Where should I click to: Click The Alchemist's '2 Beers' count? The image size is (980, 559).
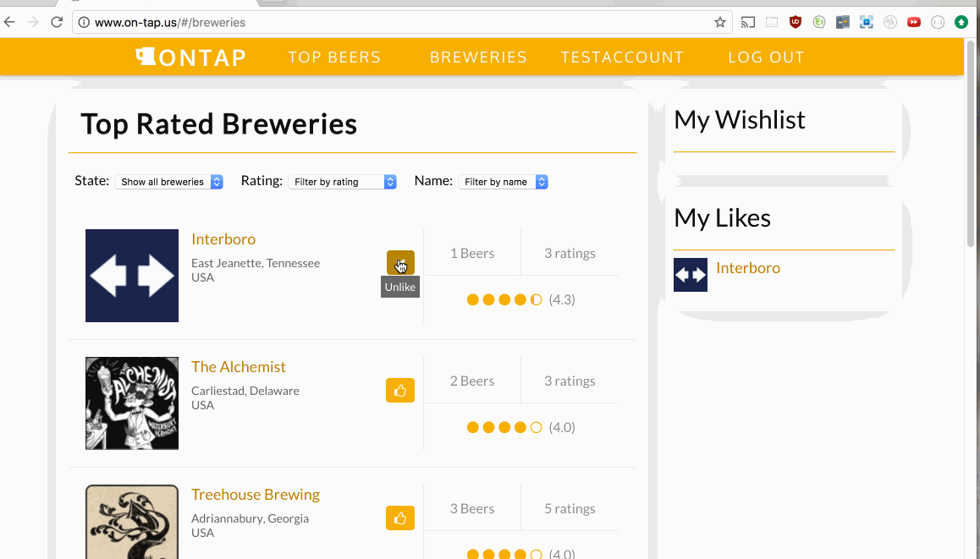coord(472,381)
